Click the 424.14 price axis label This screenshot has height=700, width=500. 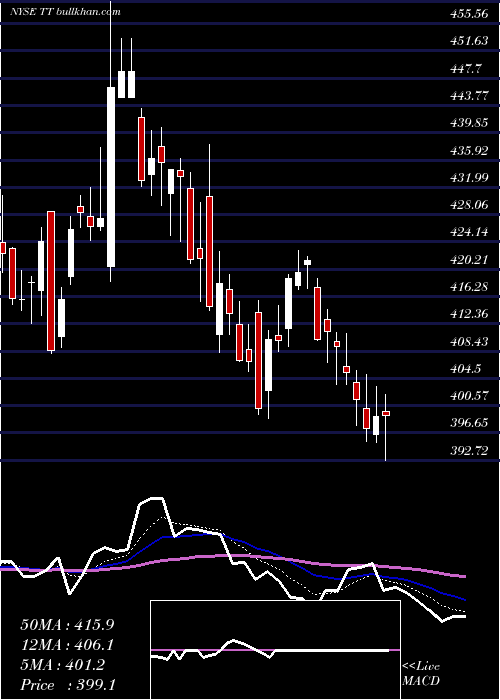pos(469,232)
